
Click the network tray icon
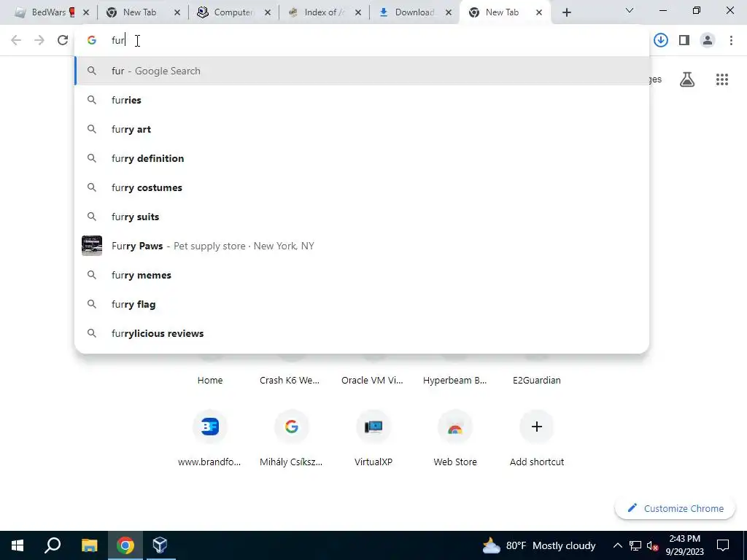tap(635, 545)
